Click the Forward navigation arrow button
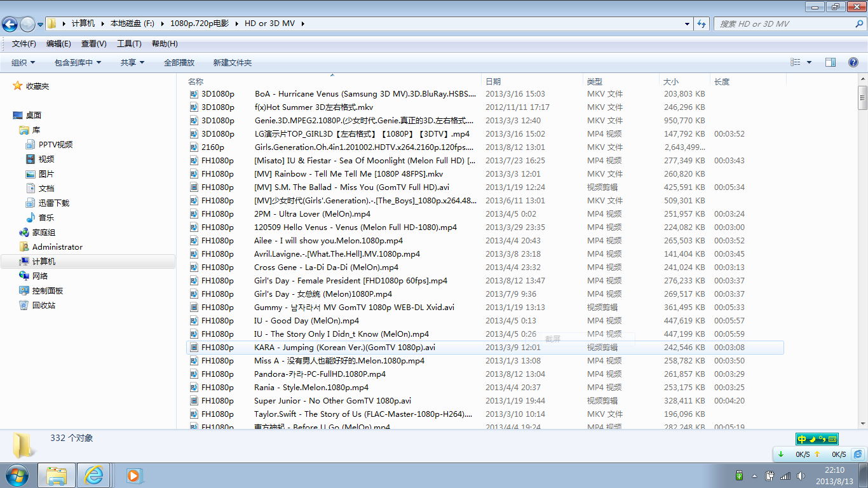This screenshot has height=488, width=868. [x=28, y=24]
